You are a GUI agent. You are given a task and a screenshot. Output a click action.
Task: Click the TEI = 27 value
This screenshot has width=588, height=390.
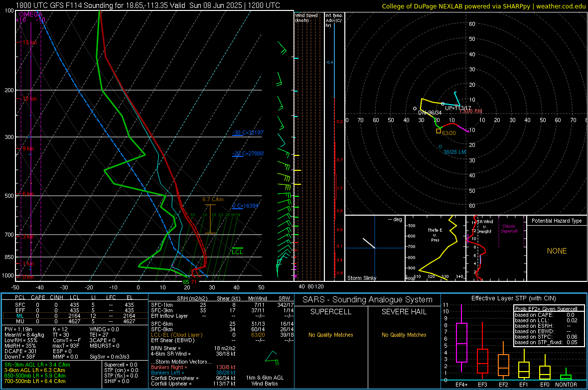point(99,335)
